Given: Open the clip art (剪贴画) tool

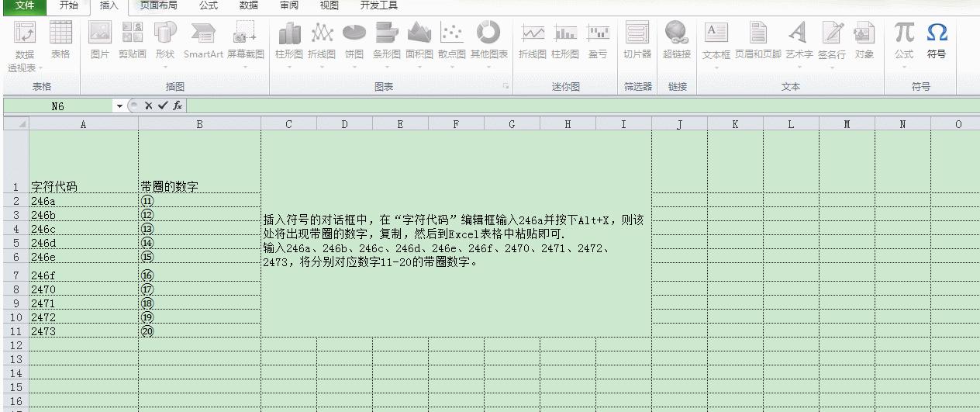Looking at the screenshot, I should tap(133, 40).
